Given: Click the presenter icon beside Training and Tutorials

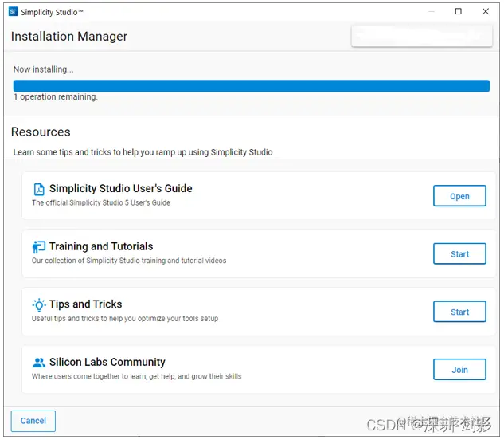Looking at the screenshot, I should click(x=39, y=247).
